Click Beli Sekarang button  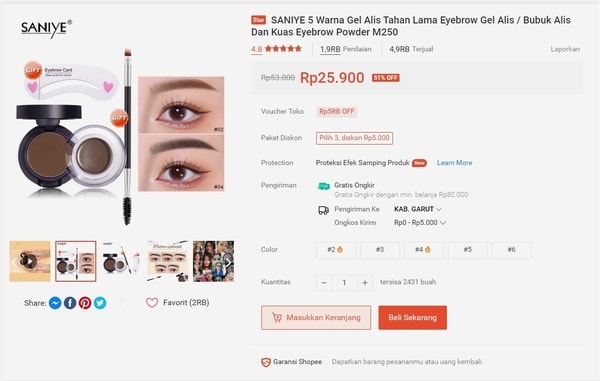[412, 318]
